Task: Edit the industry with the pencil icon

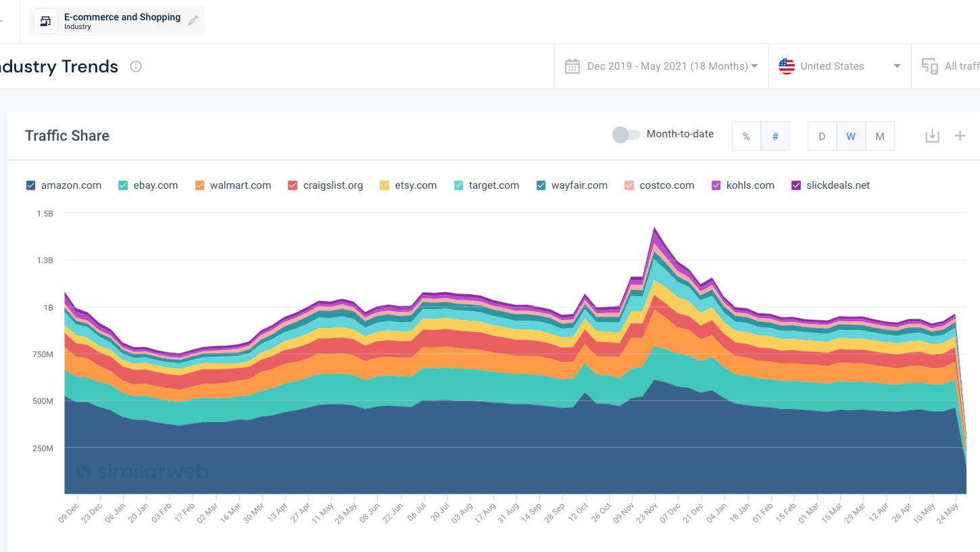Action: (x=193, y=21)
